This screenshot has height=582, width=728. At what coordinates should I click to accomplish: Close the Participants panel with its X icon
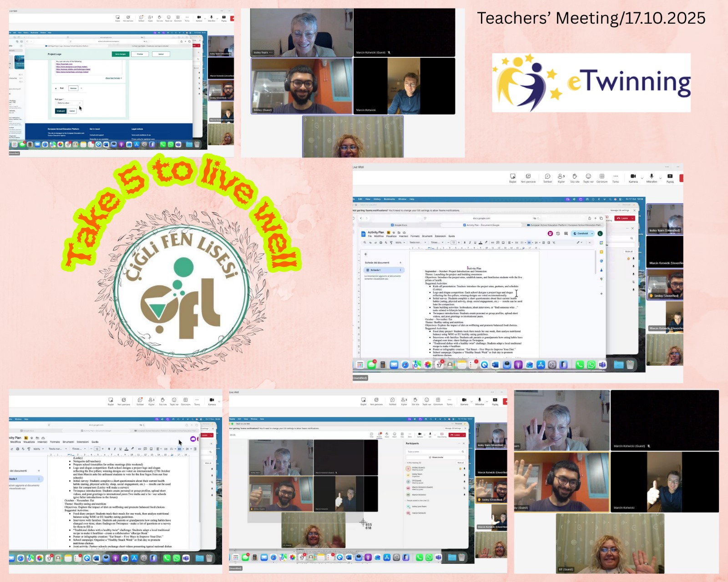point(463,443)
